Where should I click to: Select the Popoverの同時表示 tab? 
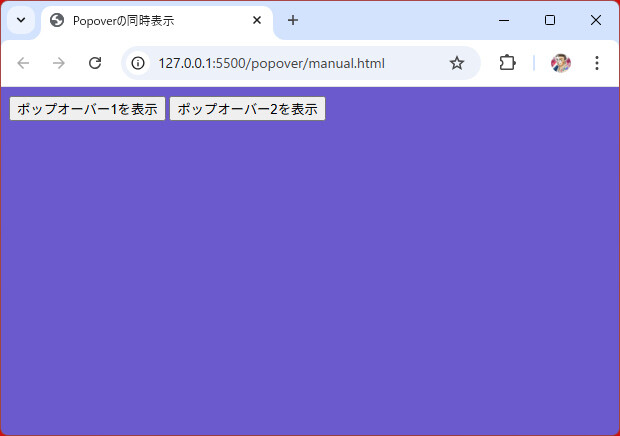pyautogui.click(x=150, y=20)
